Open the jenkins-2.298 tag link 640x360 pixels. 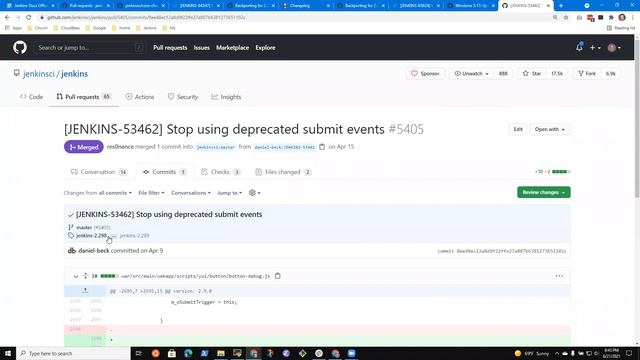pos(91,236)
